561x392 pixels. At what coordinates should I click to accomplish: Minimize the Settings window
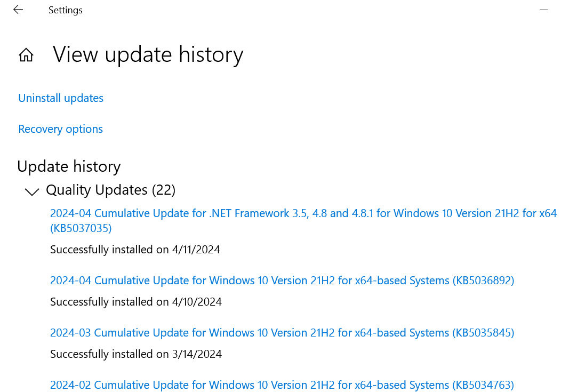coord(543,10)
